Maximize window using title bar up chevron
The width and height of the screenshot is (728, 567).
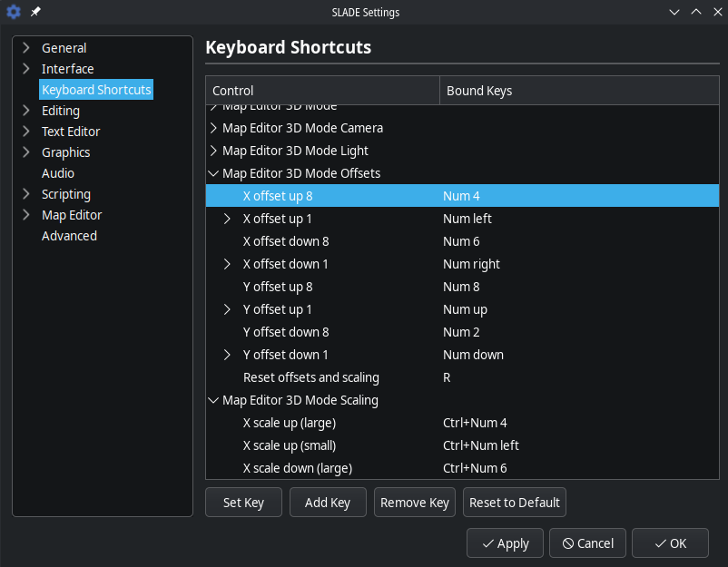[696, 12]
